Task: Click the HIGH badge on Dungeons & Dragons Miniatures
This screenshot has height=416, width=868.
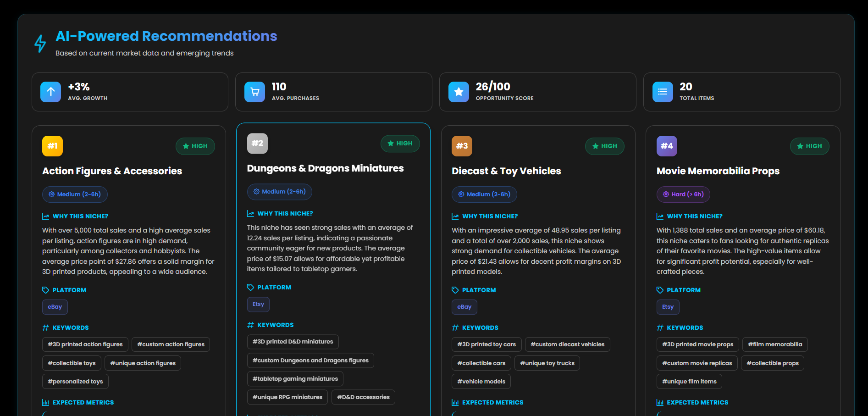Action: 400,143
